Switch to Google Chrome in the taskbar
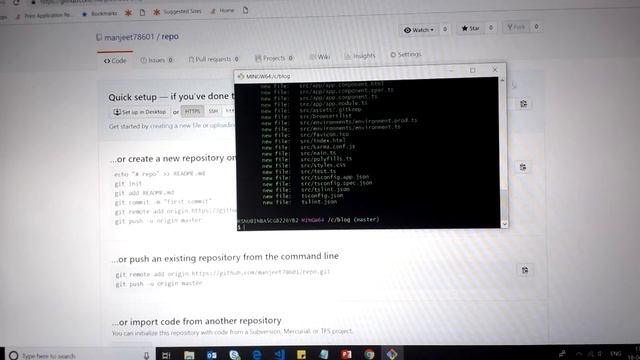Viewport: 640px width, 360px height. coord(369,355)
